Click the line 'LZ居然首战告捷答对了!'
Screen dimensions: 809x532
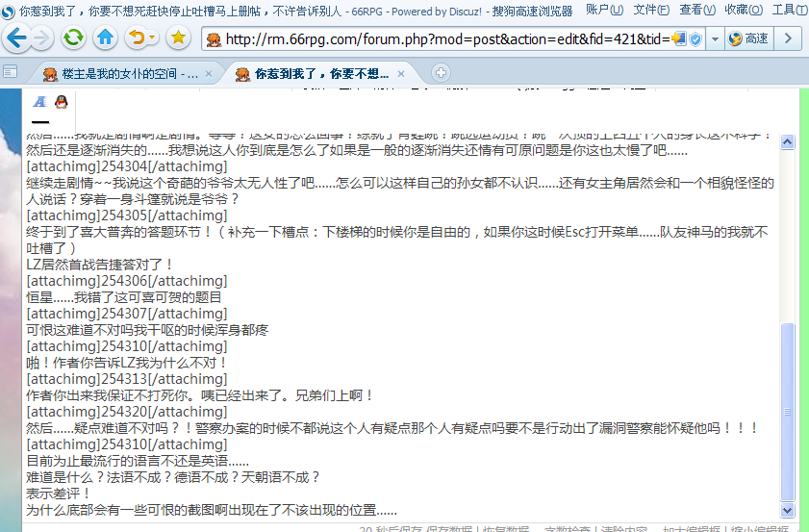coord(100,265)
